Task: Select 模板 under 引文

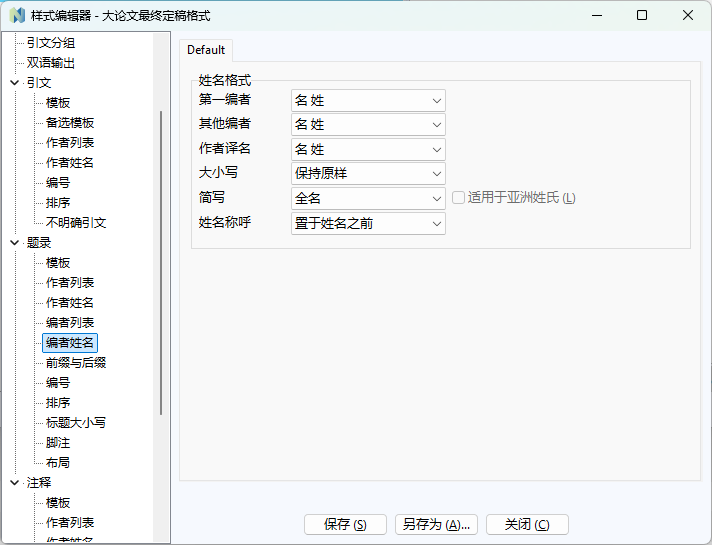Action: coord(58,103)
